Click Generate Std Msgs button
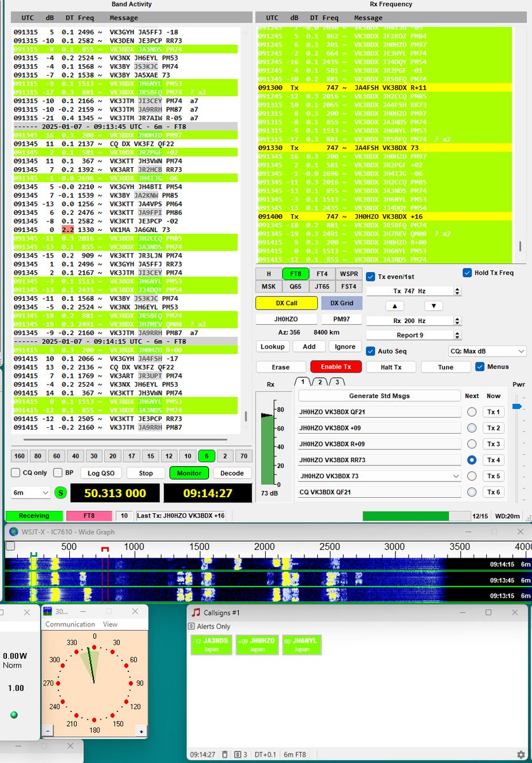Screen dimensions: 532x763 pos(379,395)
